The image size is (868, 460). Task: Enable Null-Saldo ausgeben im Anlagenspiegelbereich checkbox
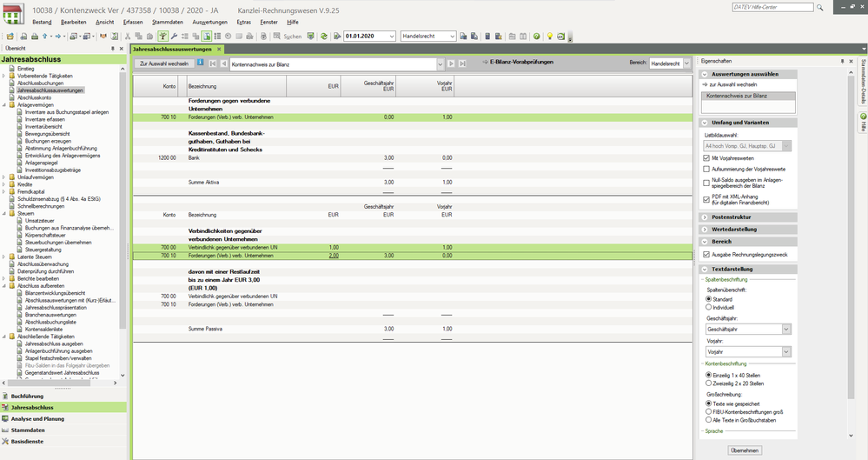click(x=706, y=183)
